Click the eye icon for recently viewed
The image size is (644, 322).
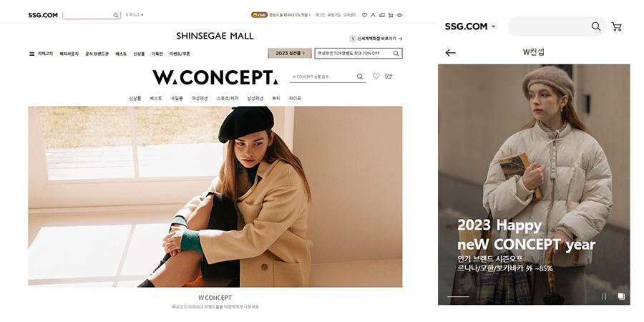tap(399, 15)
